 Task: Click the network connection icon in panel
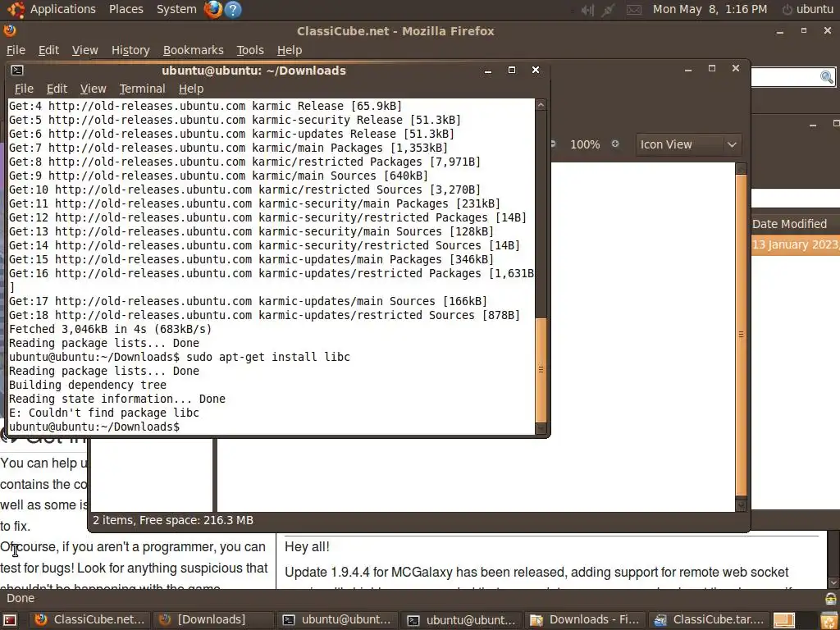pyautogui.click(x=608, y=10)
